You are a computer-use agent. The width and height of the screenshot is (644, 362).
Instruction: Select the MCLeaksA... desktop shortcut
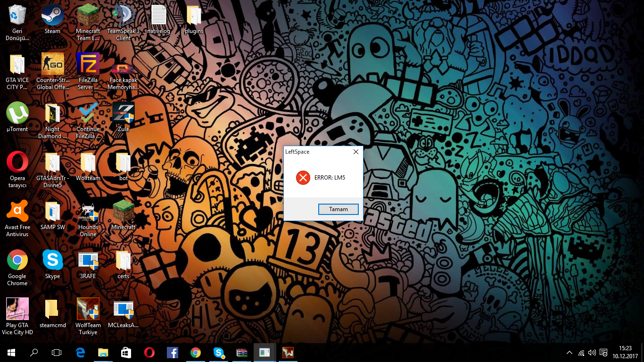pos(124,313)
